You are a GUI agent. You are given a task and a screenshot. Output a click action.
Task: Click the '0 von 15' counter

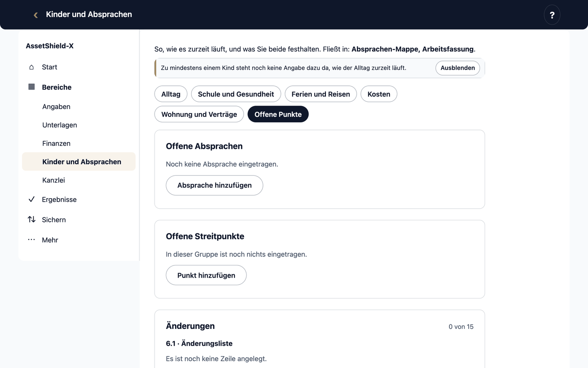pos(461,327)
